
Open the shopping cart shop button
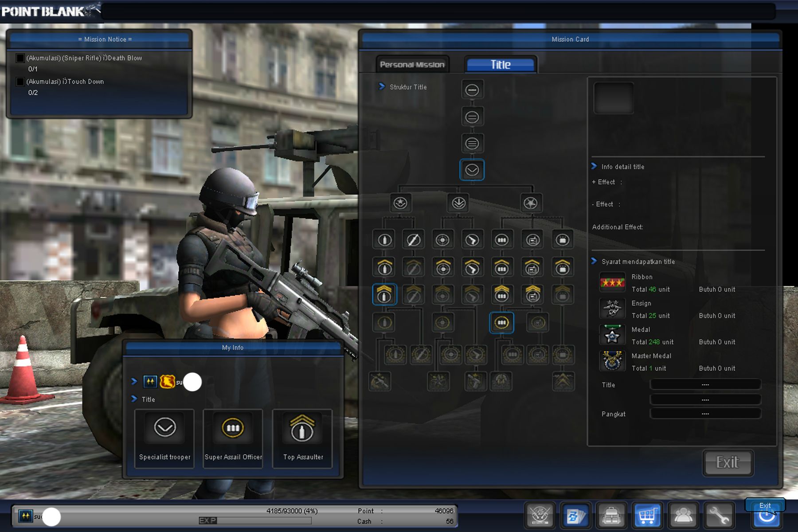[647, 515]
